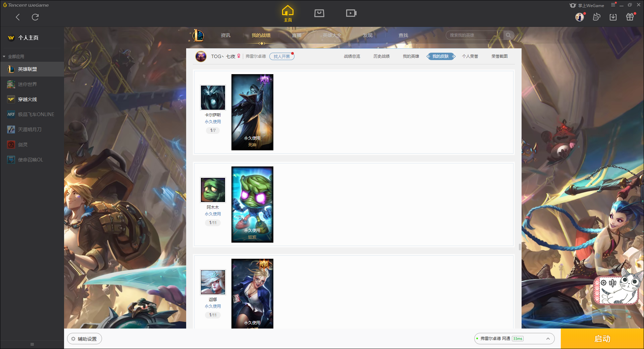Screen dimensions: 644x349
Task: Click the League of Legends logo icon
Action: (198, 35)
